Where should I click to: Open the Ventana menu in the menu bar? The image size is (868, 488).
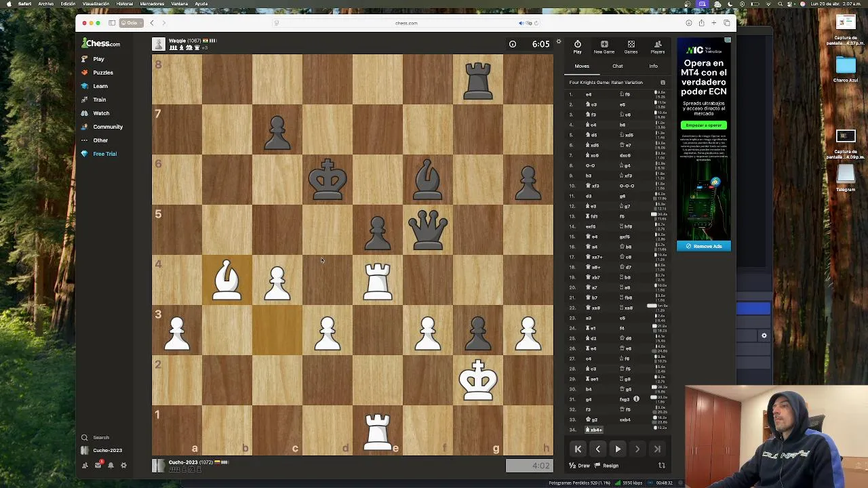[180, 4]
